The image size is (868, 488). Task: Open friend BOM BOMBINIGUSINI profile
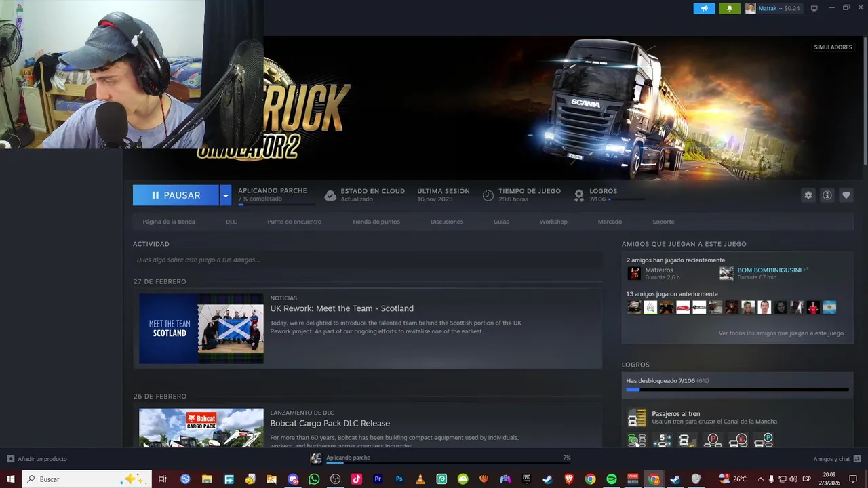pyautogui.click(x=769, y=270)
